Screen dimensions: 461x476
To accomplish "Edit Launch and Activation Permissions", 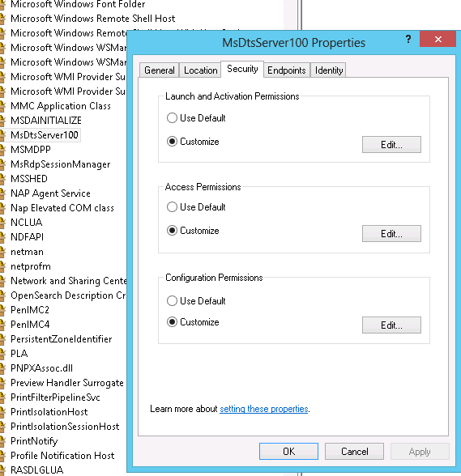I will tap(391, 144).
